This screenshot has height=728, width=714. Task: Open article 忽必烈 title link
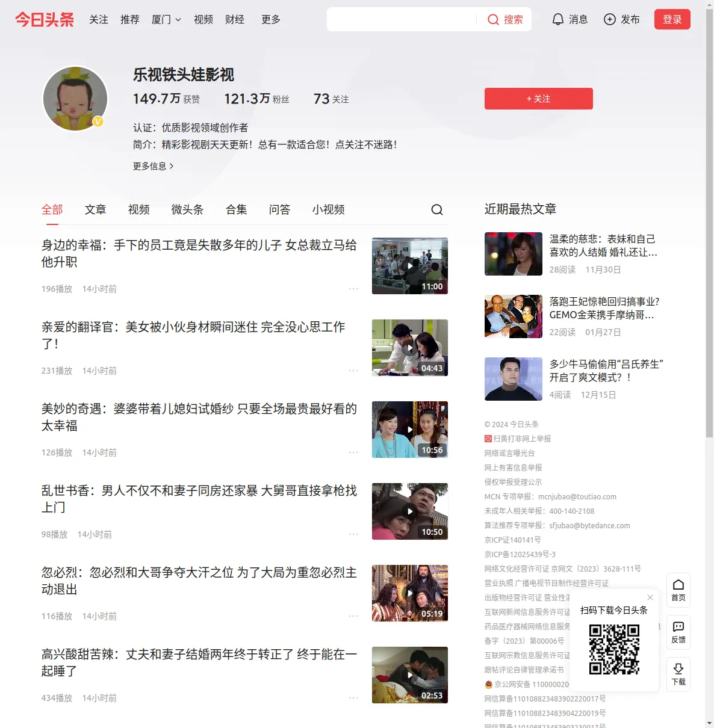pos(199,581)
